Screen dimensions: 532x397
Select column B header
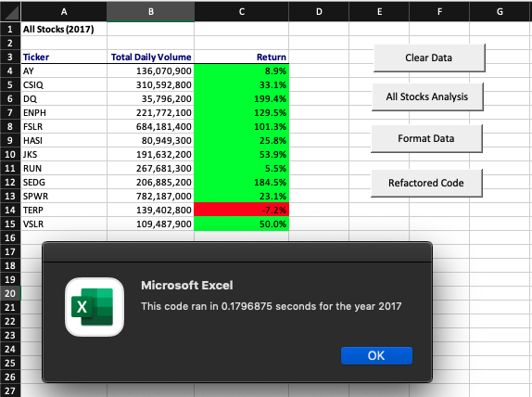coord(151,11)
